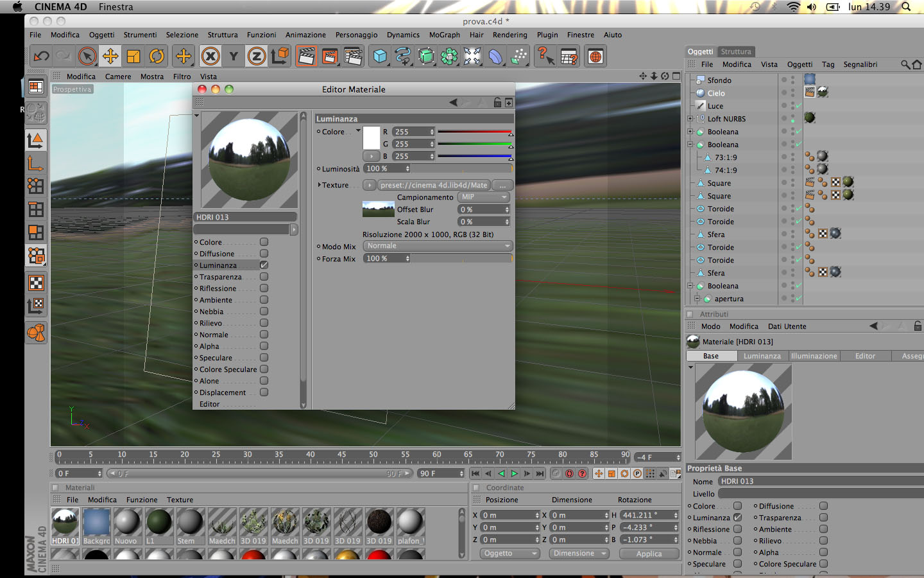924x578 pixels.
Task: Click the Texture arrow button
Action: (x=369, y=185)
